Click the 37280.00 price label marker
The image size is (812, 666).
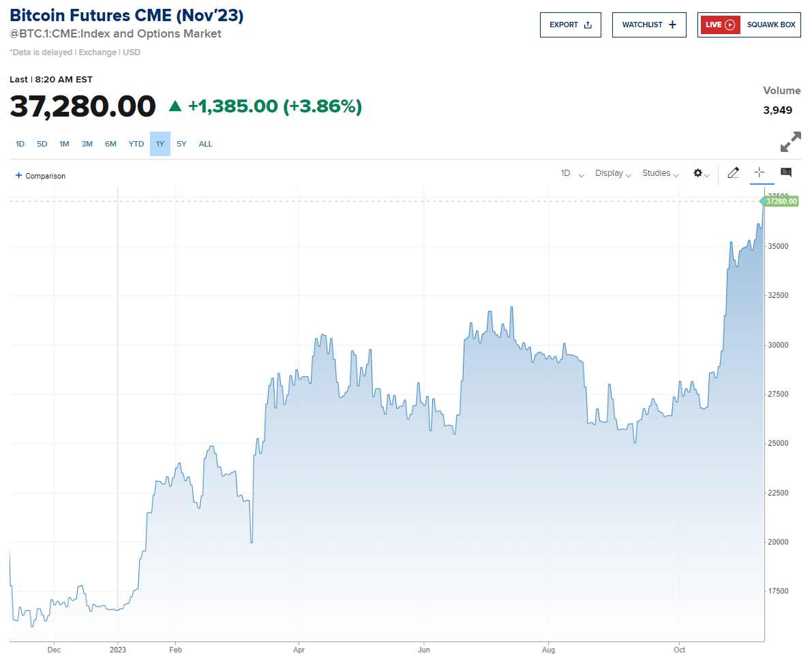pyautogui.click(x=780, y=201)
